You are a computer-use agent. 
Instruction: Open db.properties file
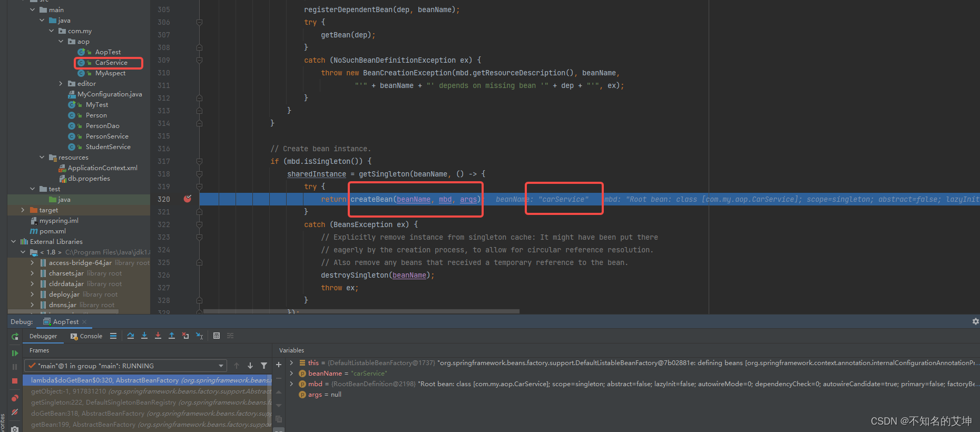tap(89, 178)
